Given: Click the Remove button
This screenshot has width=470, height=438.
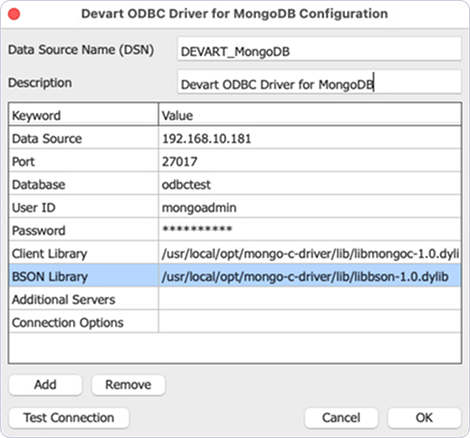Looking at the screenshot, I should [128, 385].
